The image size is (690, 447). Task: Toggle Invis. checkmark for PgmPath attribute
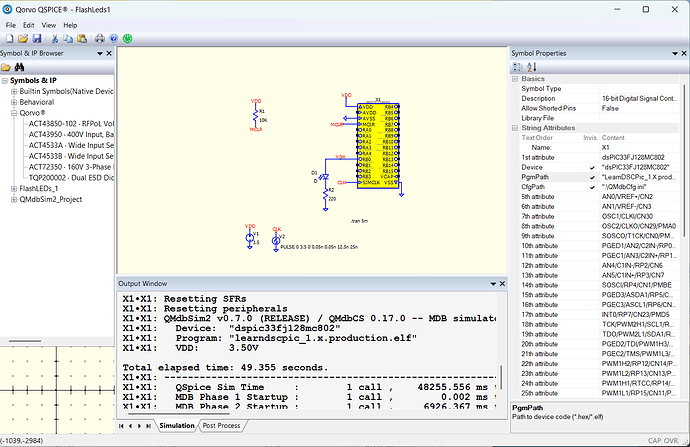(592, 177)
